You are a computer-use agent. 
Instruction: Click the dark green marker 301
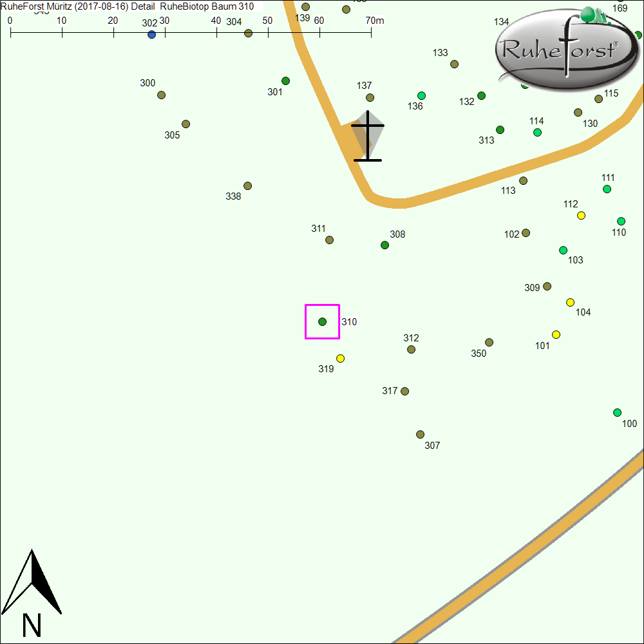point(286,81)
